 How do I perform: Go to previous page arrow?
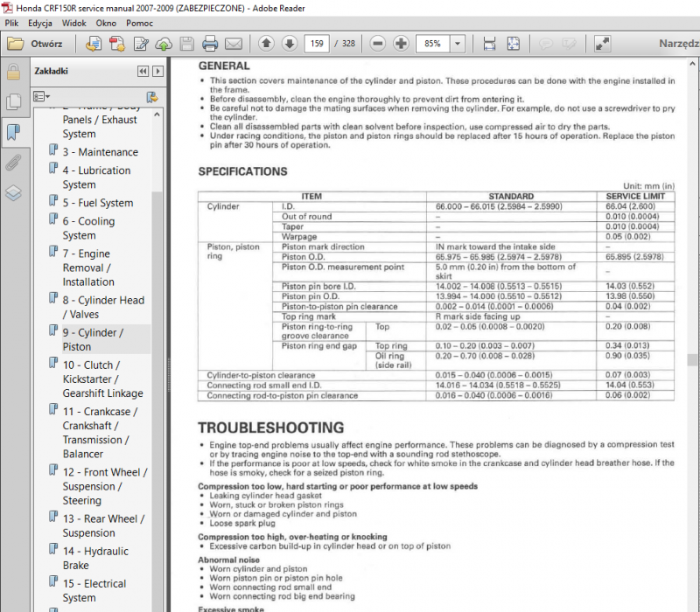[267, 44]
